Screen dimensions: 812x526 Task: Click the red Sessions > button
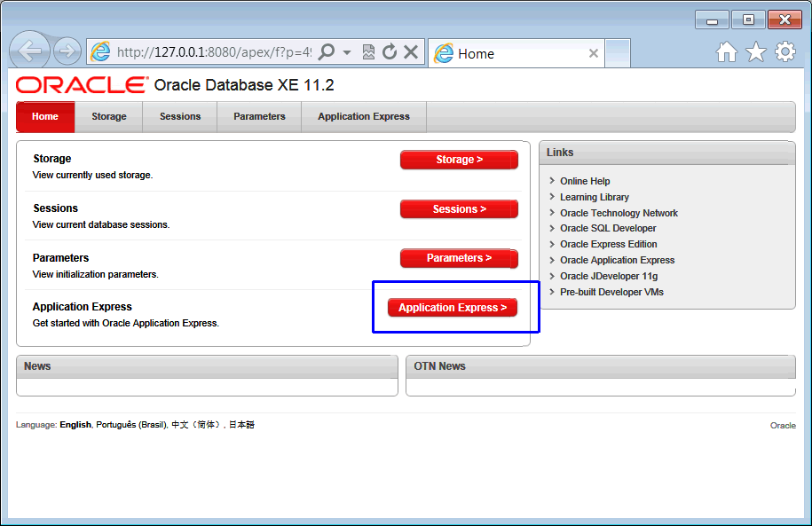459,209
